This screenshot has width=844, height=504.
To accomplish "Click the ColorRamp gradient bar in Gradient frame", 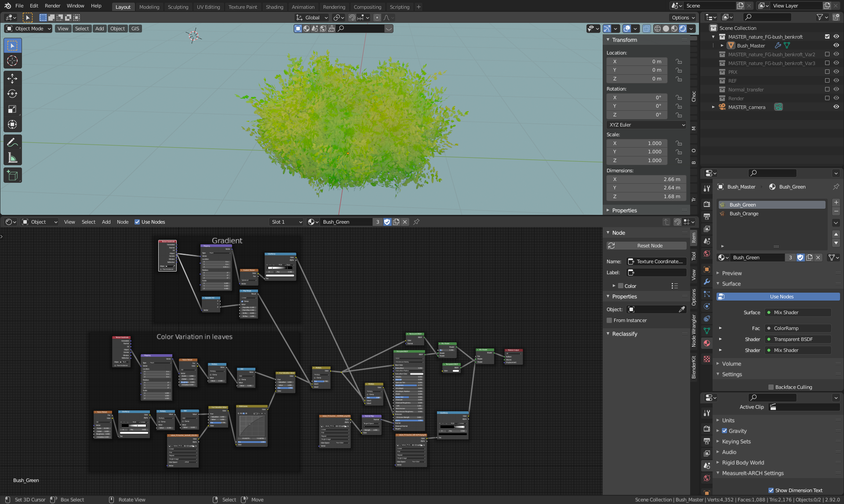I will pos(280,268).
